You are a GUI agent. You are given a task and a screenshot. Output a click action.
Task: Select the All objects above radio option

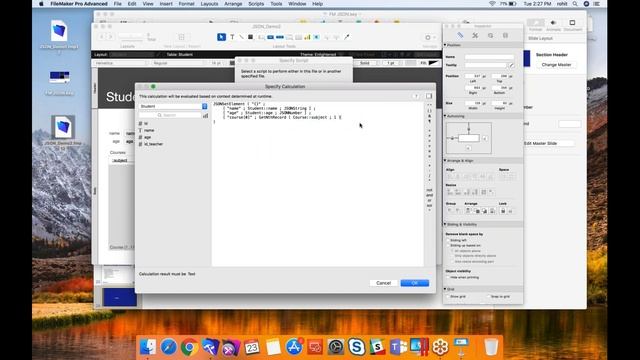point(453,251)
